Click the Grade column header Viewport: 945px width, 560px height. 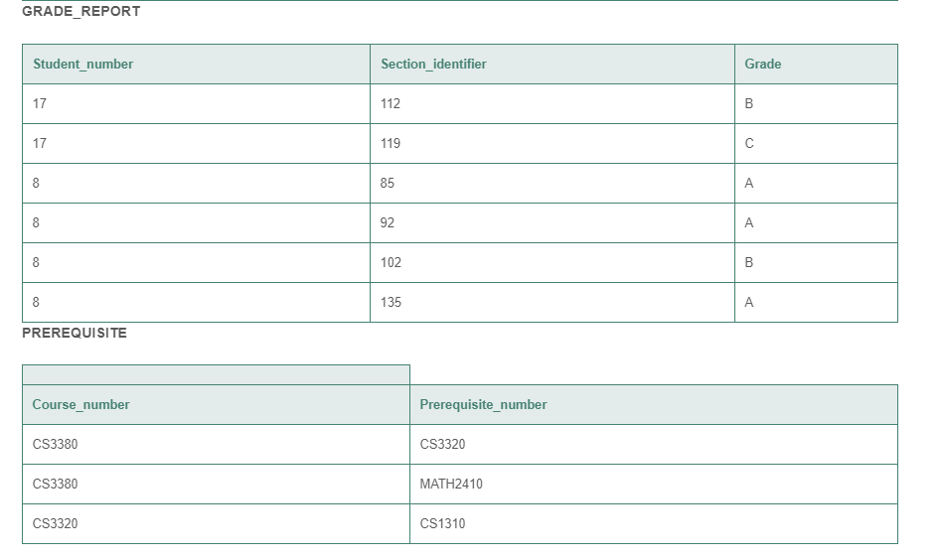(x=762, y=64)
